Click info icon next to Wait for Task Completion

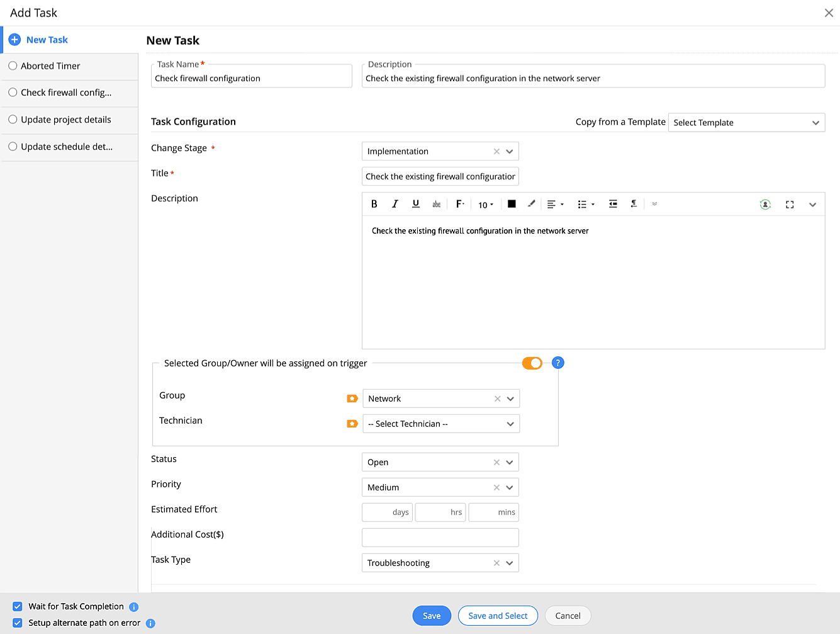pyautogui.click(x=134, y=607)
